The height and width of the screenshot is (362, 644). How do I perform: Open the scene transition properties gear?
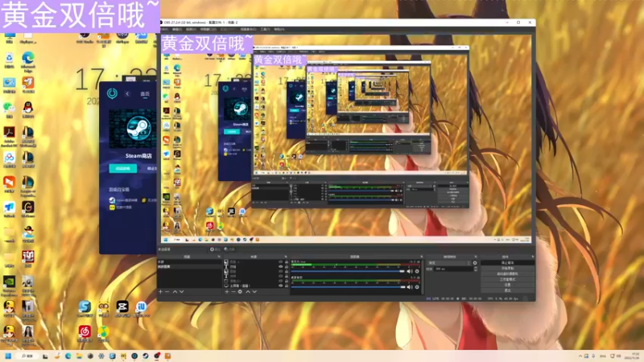(475, 263)
